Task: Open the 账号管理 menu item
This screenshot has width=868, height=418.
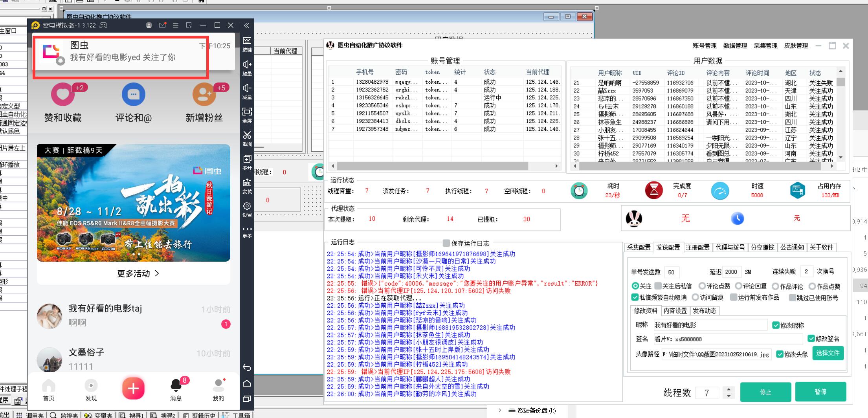Action: 704,46
